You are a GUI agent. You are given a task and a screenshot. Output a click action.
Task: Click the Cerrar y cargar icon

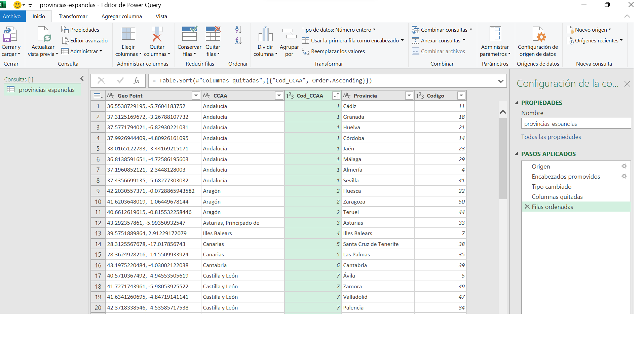pos(10,34)
